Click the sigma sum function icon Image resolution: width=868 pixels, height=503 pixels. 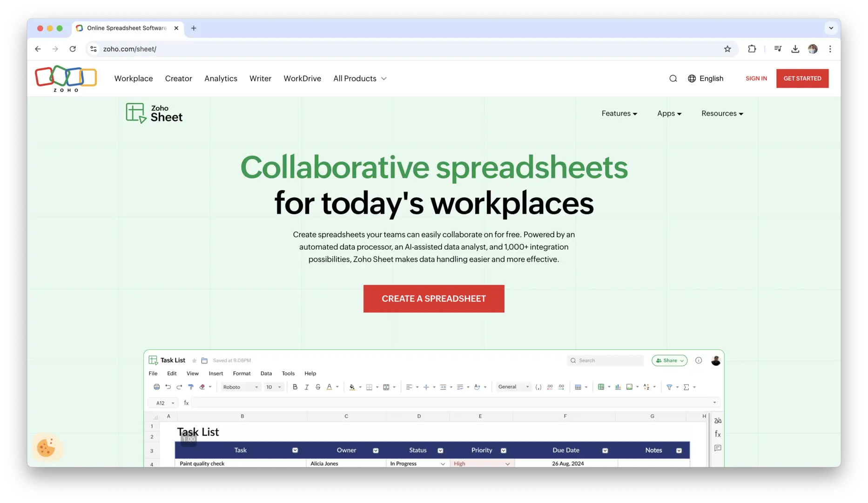686,387
